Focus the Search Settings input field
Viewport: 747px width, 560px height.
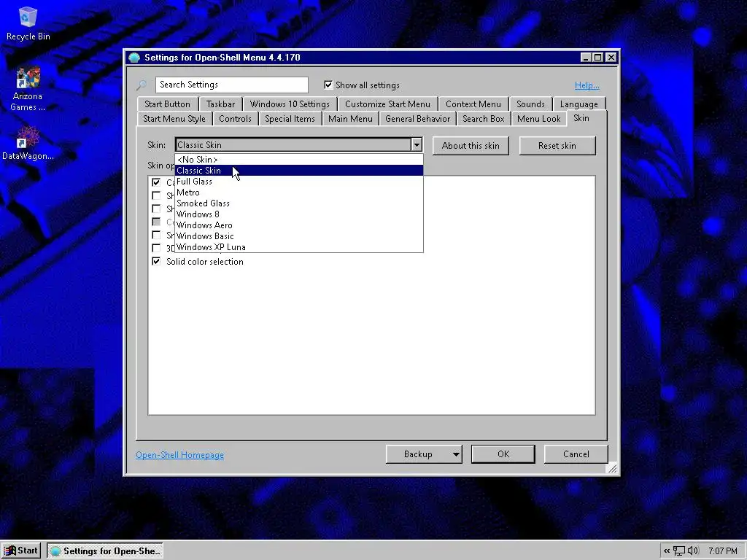[232, 85]
